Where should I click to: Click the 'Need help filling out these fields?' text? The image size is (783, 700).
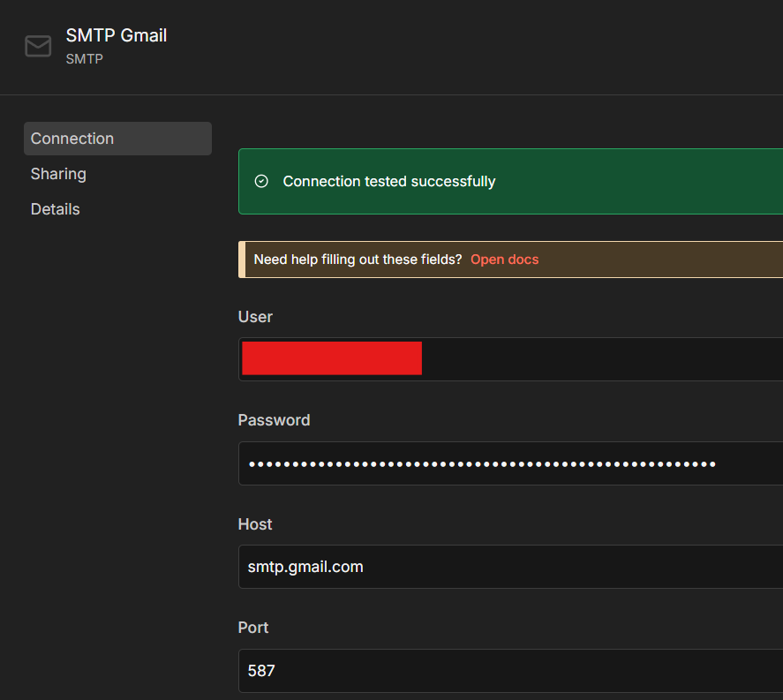pos(358,260)
